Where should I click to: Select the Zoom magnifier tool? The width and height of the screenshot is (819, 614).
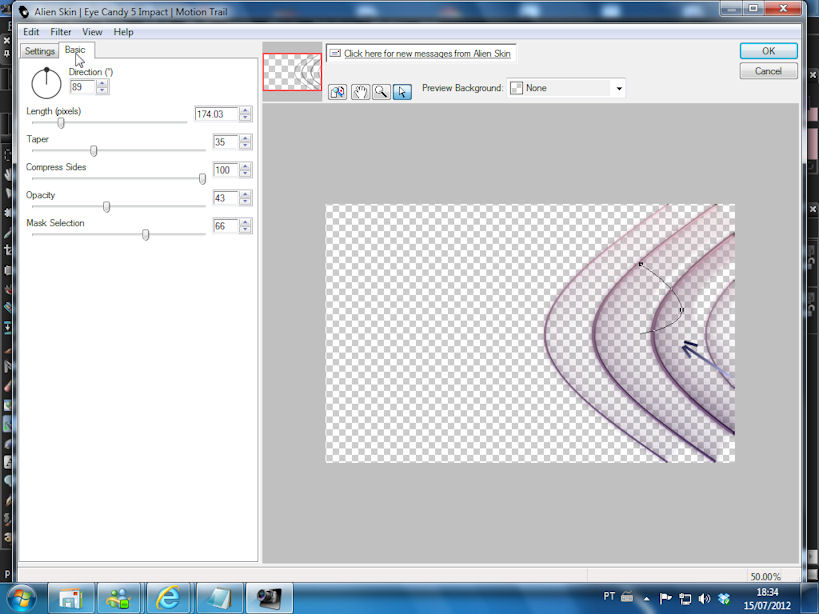coord(381,92)
